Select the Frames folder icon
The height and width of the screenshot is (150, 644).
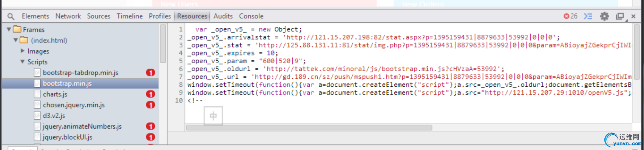[x=17, y=29]
